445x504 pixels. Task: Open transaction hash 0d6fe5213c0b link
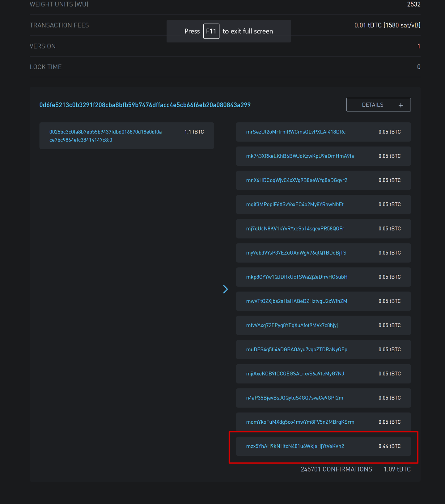pyautogui.click(x=145, y=105)
